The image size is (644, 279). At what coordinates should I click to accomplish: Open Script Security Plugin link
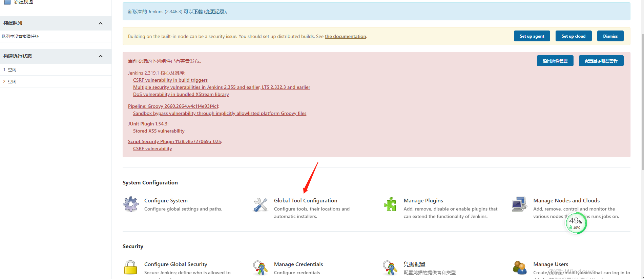click(x=174, y=141)
